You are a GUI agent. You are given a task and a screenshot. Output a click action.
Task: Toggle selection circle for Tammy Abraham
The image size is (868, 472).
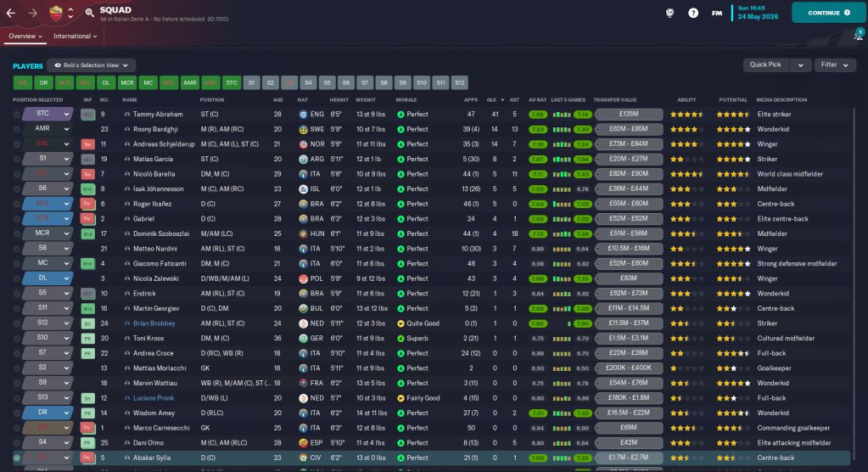[x=17, y=114]
